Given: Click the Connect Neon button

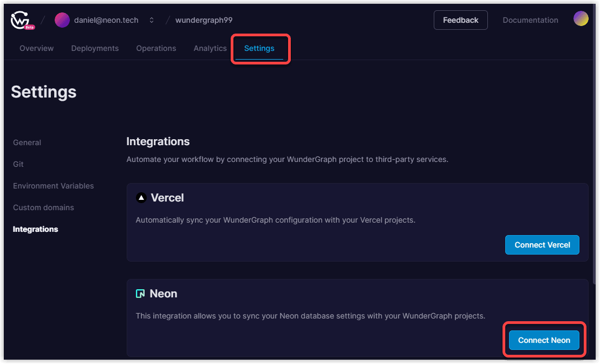Looking at the screenshot, I should point(544,340).
